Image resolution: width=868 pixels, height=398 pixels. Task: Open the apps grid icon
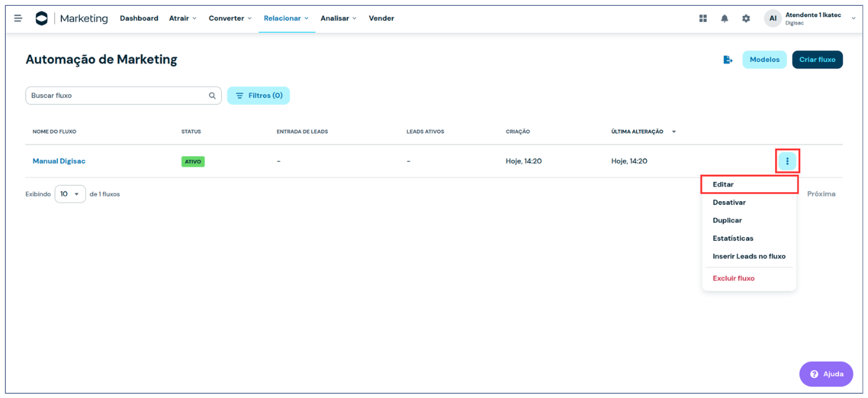click(703, 19)
